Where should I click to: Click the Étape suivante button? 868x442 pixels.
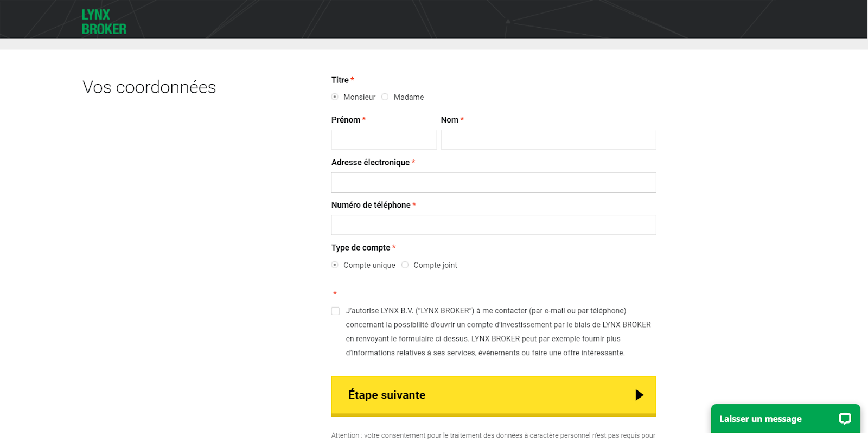click(494, 396)
